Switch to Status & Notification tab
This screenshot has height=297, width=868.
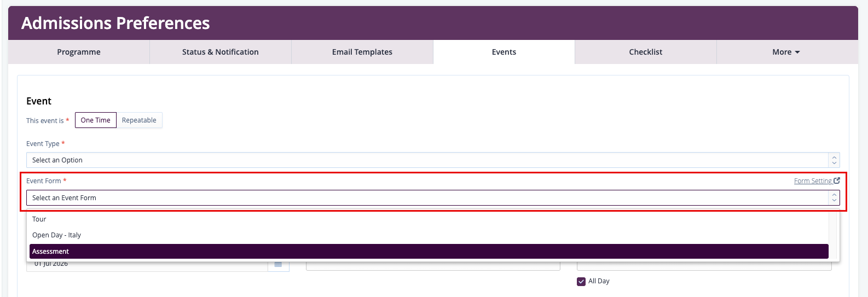point(221,52)
